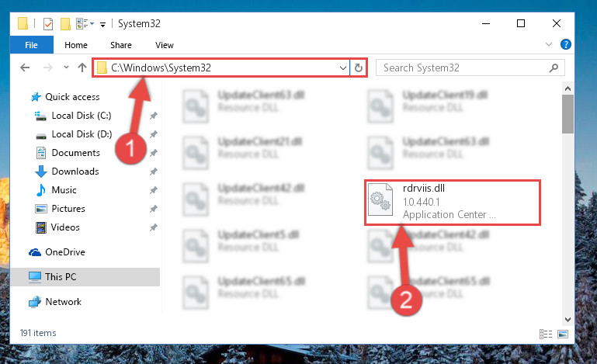Screen dimensions: 597x364
Task: Open the Help question mark icon
Action: 565,44
